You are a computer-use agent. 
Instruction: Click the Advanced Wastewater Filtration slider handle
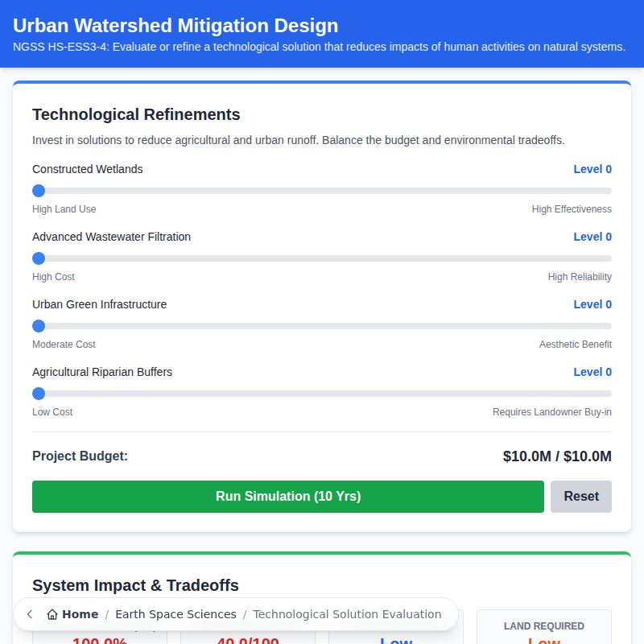pyautogui.click(x=38, y=258)
